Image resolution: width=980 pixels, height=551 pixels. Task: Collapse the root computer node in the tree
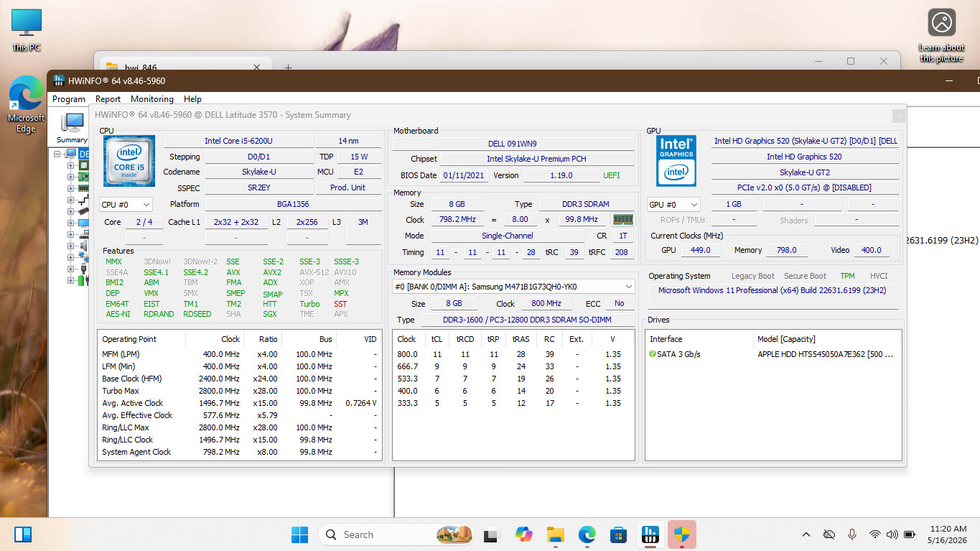57,154
